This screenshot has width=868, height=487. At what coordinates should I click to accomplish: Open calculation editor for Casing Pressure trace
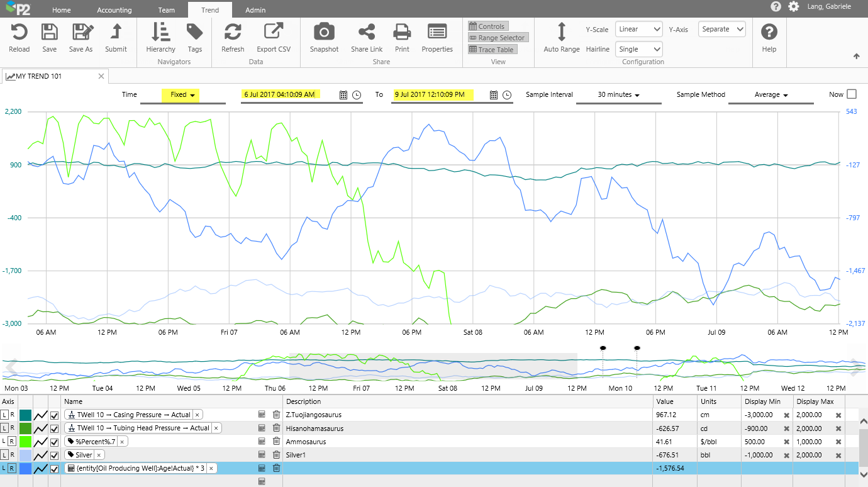(x=262, y=415)
